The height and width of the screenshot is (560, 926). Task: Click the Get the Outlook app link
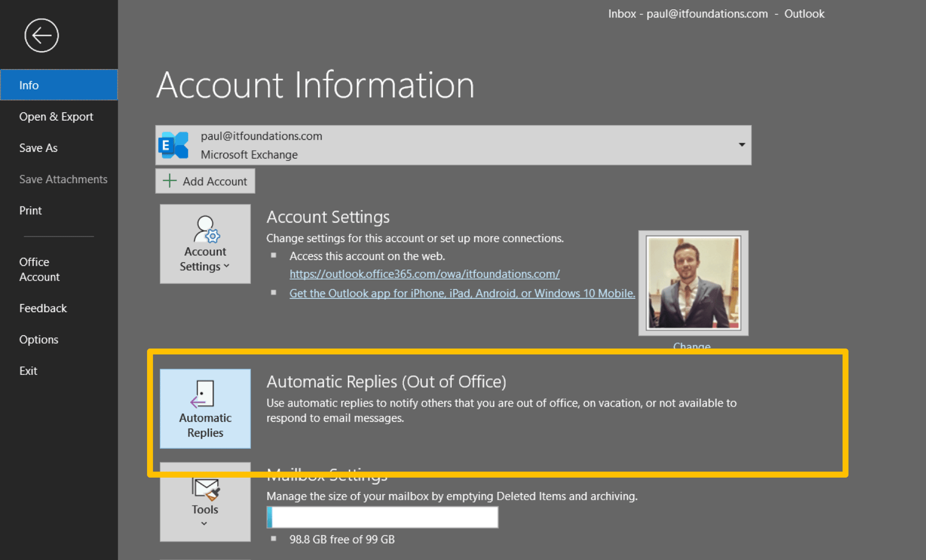pos(461,293)
